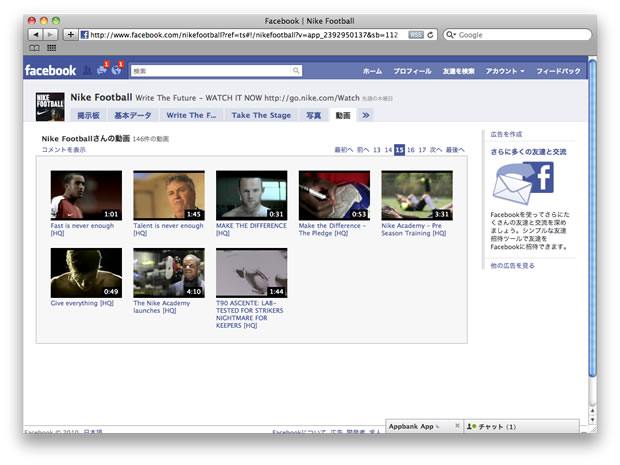620x465 pixels.
Task: Click the Safari address bar URL
Action: pyautogui.click(x=244, y=35)
